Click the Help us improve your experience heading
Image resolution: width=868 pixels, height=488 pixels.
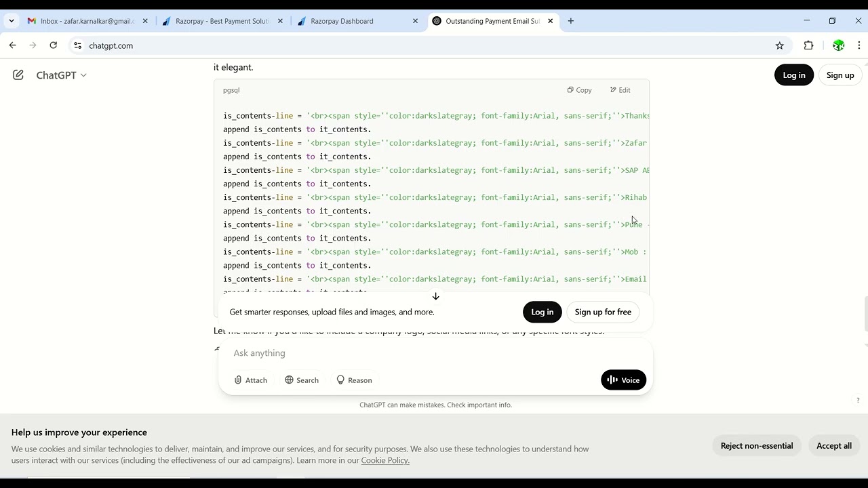pos(79,432)
